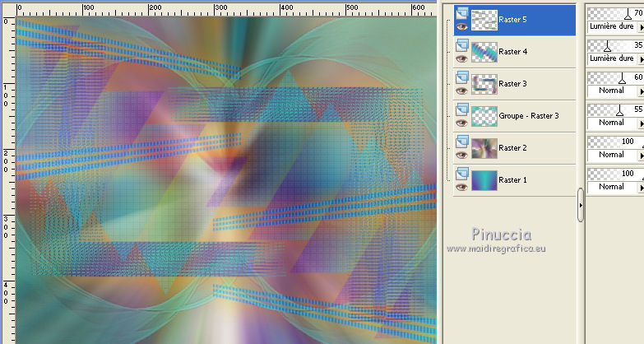The height and width of the screenshot is (344, 644).
Task: Click Raster 5 opacity slider at 70
Action: [616, 13]
